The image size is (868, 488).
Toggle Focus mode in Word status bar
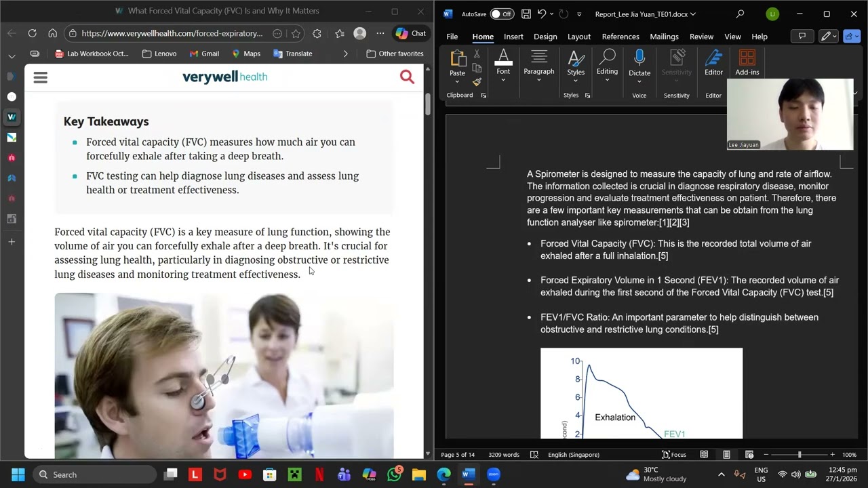[674, 455]
